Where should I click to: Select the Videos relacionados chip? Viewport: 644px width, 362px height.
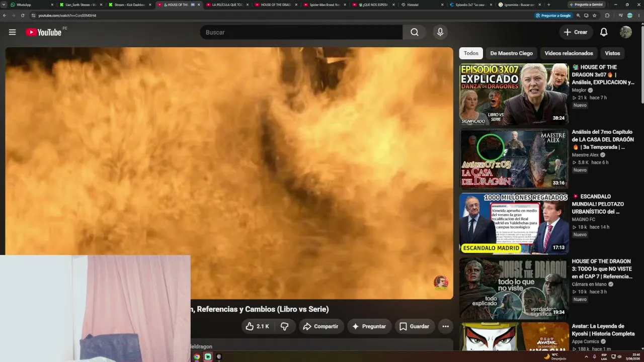(x=569, y=53)
